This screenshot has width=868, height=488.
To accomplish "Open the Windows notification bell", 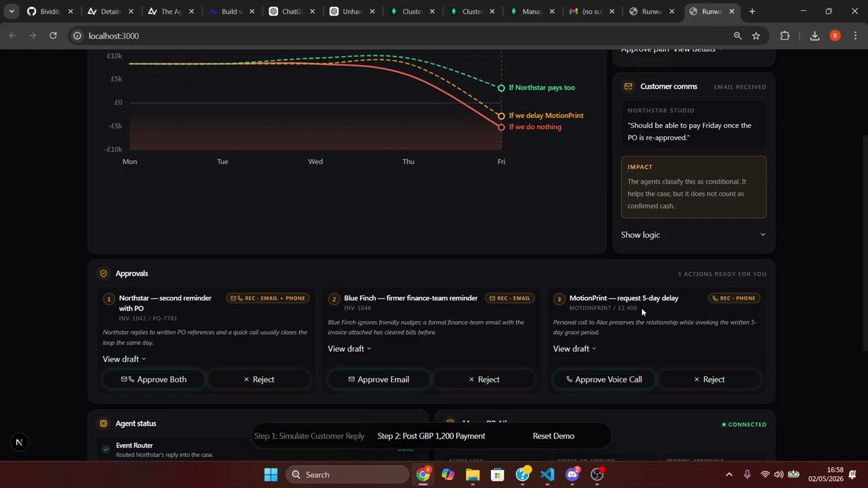I will coord(852,474).
